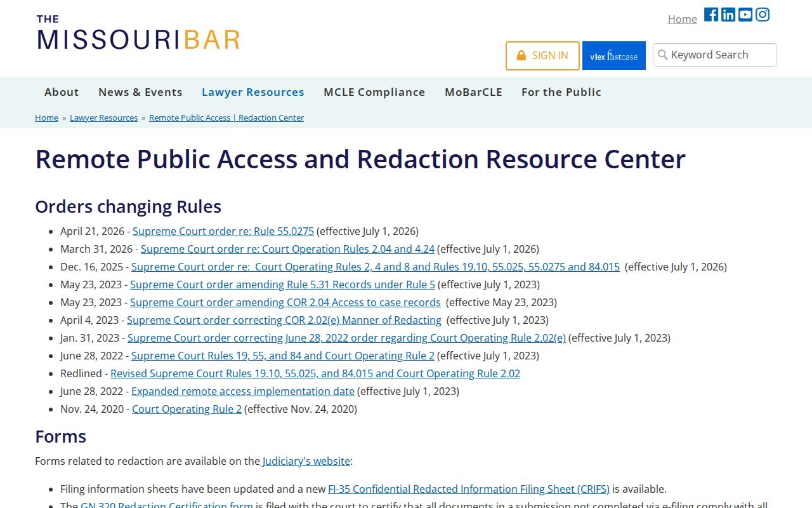This screenshot has height=508, width=812.
Task: Open FI-35 Confidential Redacted Information Filing Sheet link
Action: [469, 489]
